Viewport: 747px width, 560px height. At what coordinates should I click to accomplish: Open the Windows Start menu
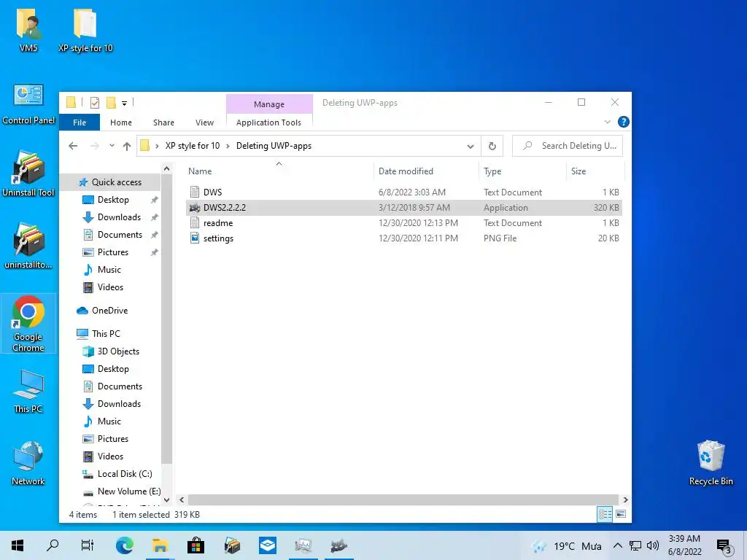(18, 545)
